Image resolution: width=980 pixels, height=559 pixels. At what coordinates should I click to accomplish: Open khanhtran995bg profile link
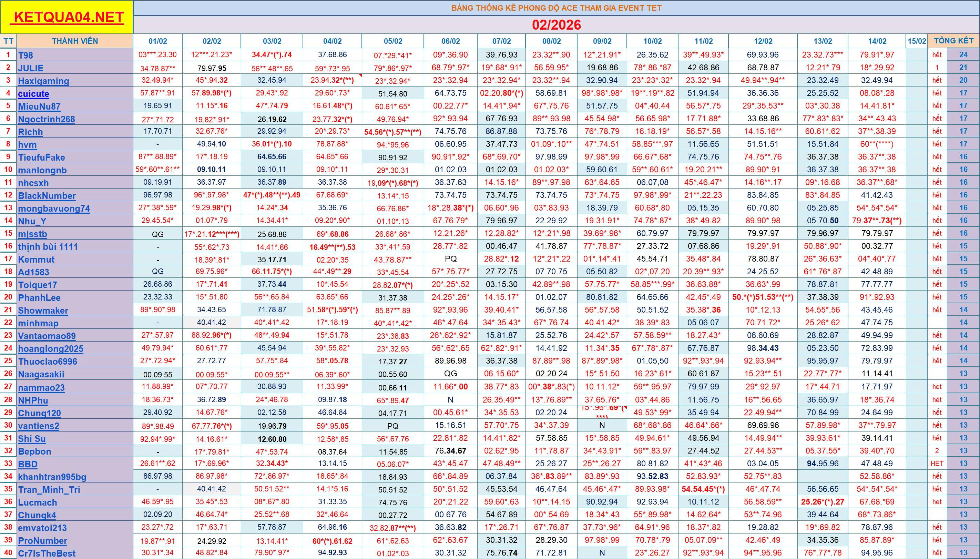[52, 477]
